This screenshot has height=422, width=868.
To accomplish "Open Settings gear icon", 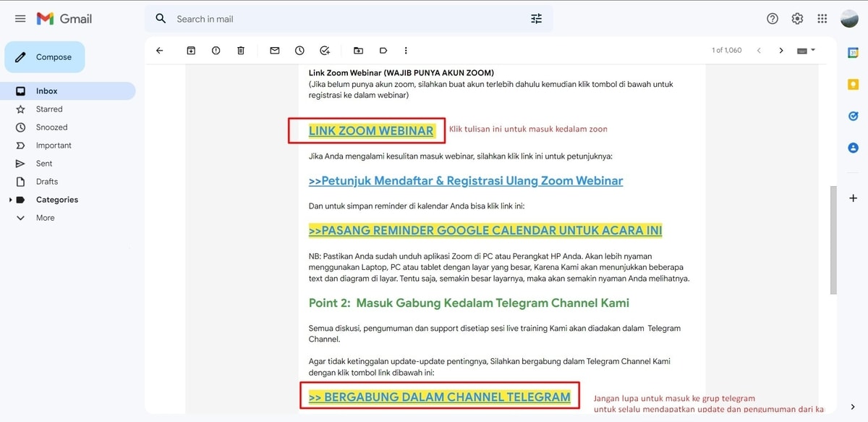I will (797, 19).
